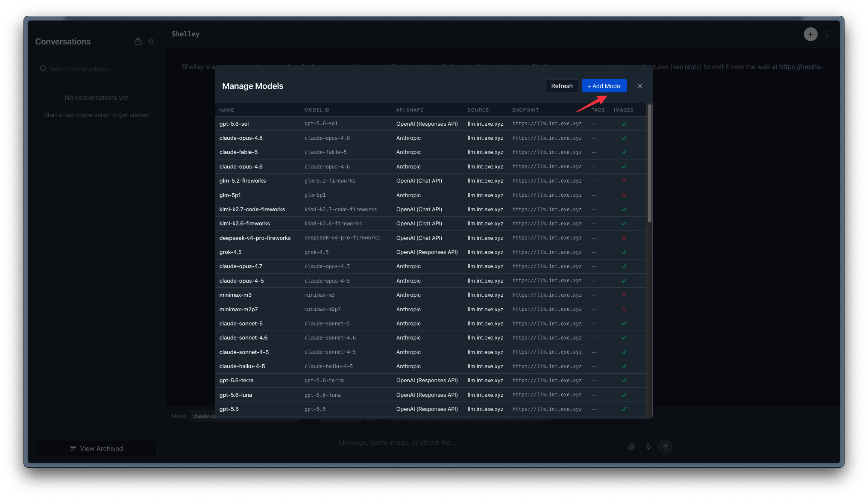868x499 pixels.
Task: Collapse the Conversations sidebar with double chevron
Action: (152, 41)
